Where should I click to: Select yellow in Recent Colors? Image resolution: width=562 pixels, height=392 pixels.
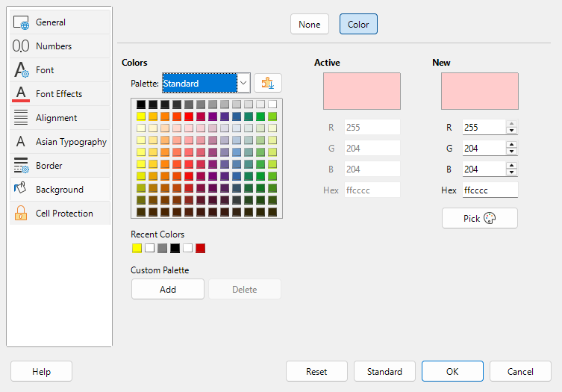coord(137,248)
